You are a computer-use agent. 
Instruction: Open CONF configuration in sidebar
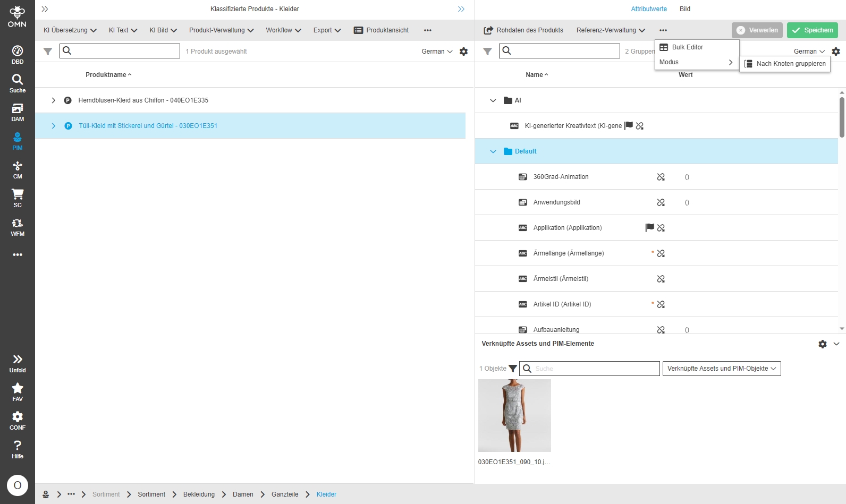click(x=18, y=421)
